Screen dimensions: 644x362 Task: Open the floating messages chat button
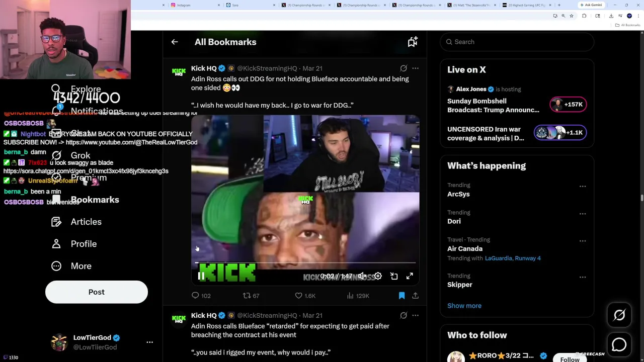(619, 345)
